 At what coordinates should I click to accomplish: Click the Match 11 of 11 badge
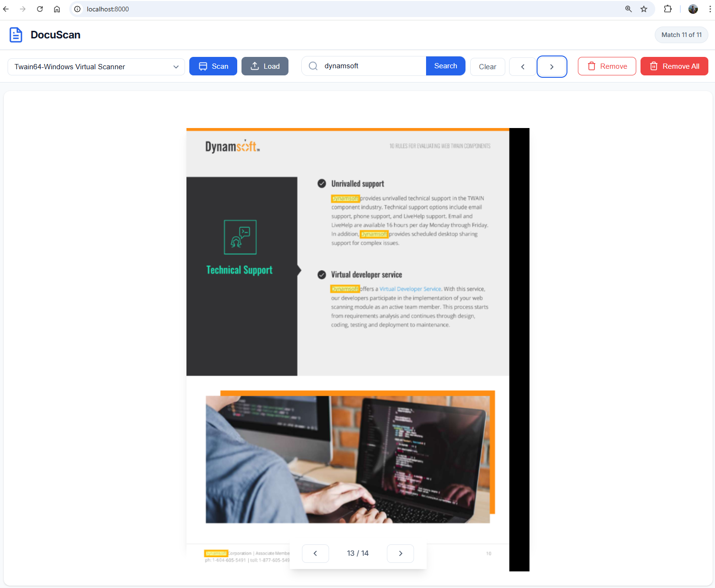coord(681,35)
